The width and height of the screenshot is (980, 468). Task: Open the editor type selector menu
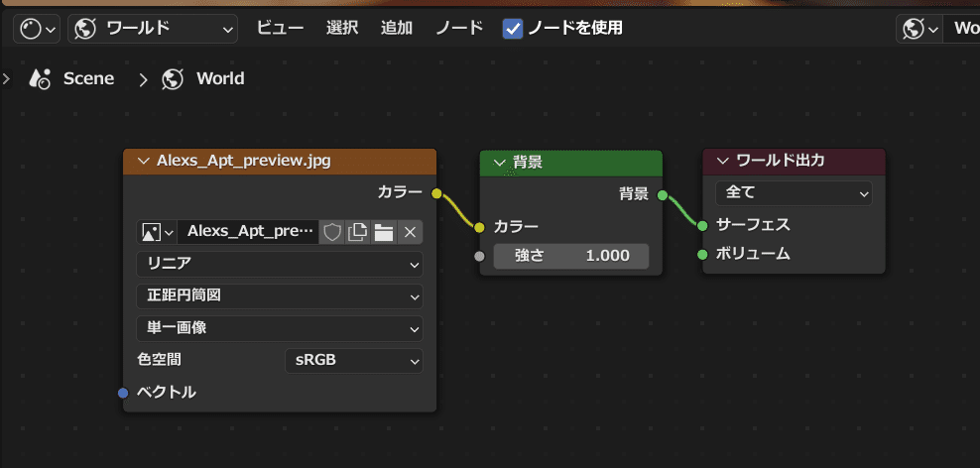coord(39,29)
